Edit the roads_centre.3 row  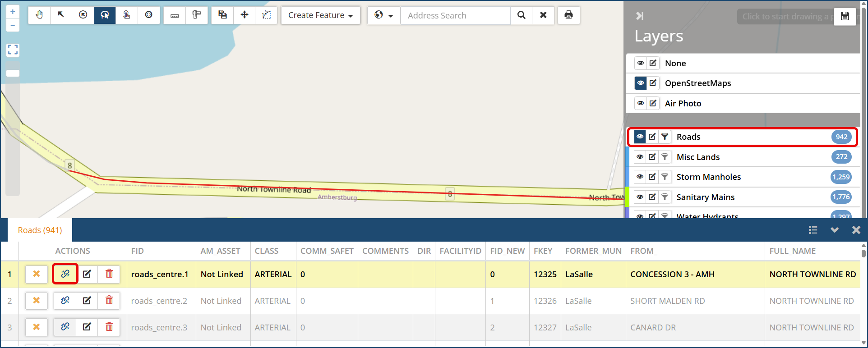87,327
